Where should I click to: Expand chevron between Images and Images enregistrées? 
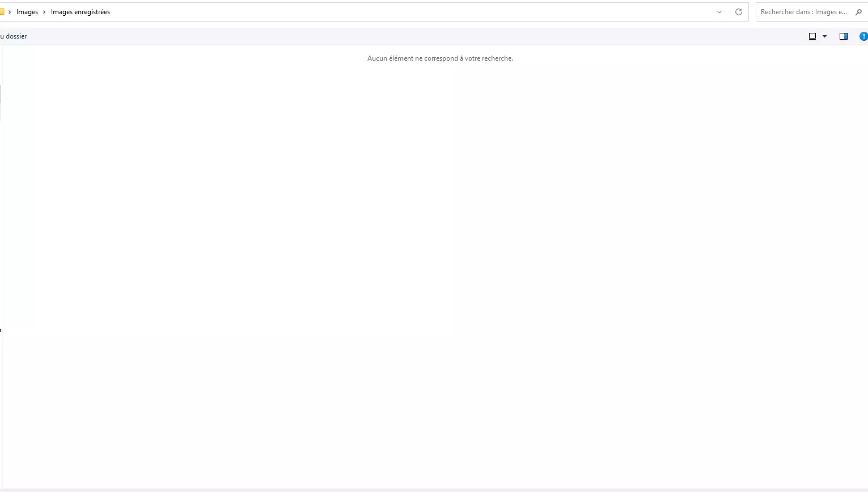coord(44,12)
